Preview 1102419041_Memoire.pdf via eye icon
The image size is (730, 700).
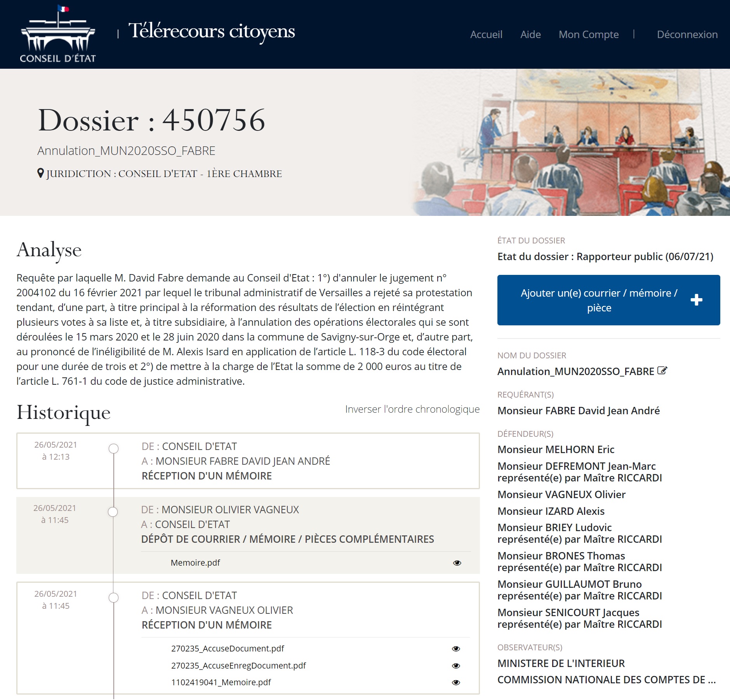456,683
